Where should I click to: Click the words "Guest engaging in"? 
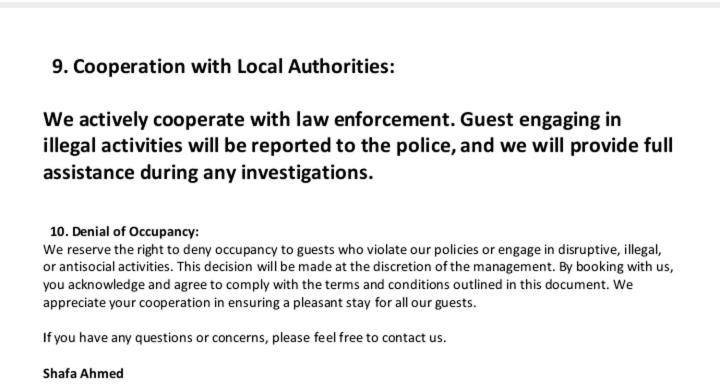[540, 119]
